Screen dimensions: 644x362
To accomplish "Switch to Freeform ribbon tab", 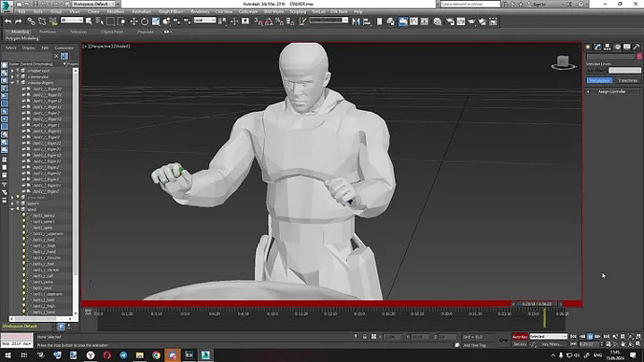I will (48, 32).
